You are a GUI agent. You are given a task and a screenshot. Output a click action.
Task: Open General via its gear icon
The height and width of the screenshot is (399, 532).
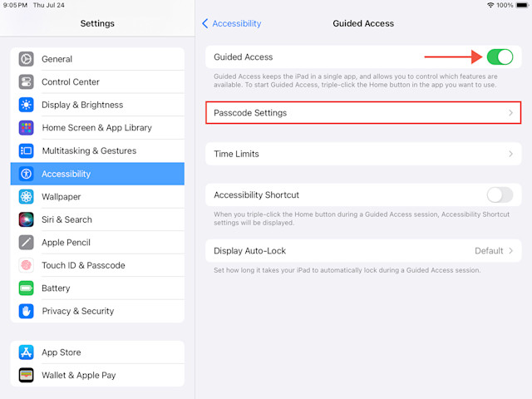click(26, 59)
